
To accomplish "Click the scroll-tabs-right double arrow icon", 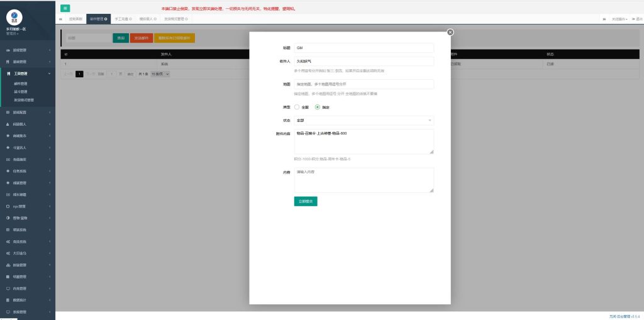I will pos(604,19).
